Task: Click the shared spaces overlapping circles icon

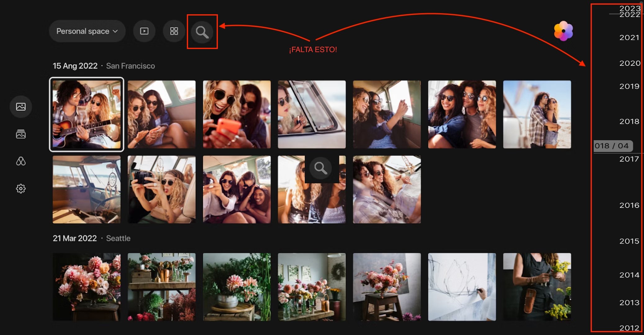Action: pos(21,161)
